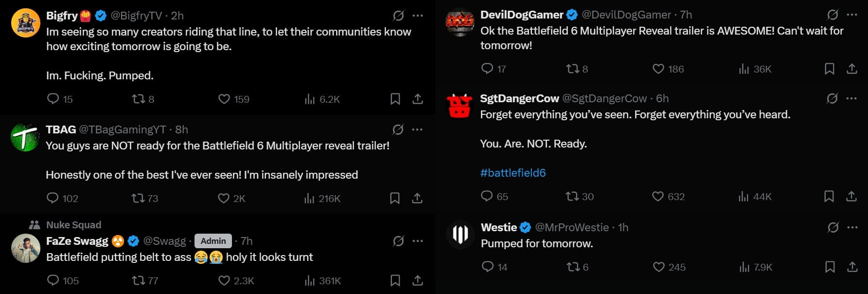Image resolution: width=868 pixels, height=294 pixels.
Task: Like FaZe Swagg's tweet
Action: point(224,280)
